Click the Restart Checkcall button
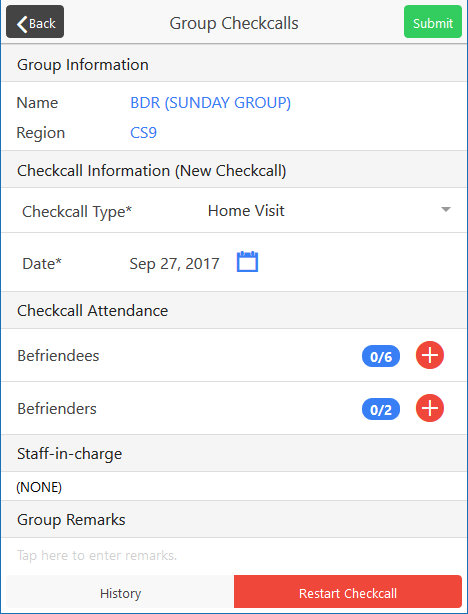This screenshot has height=614, width=468. [348, 592]
